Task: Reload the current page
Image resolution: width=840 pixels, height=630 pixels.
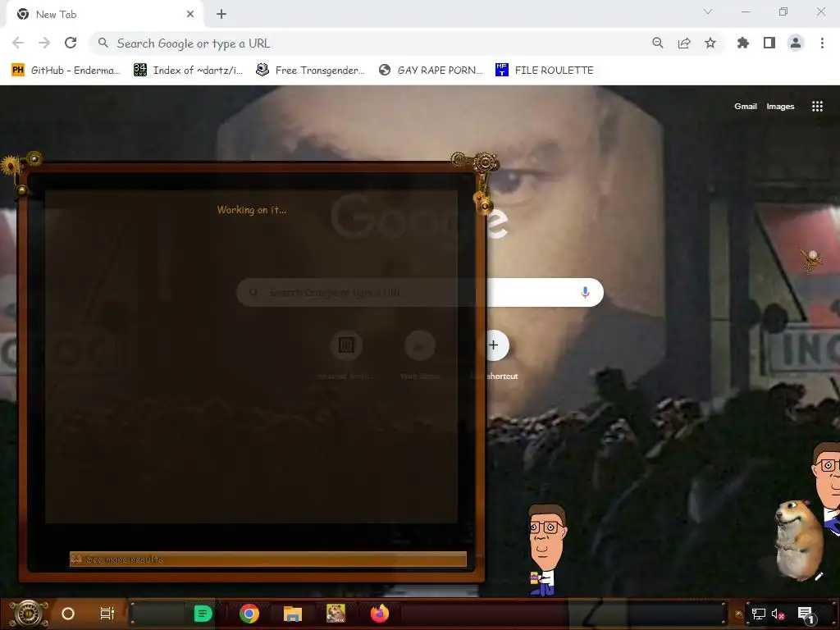Action: (71, 43)
